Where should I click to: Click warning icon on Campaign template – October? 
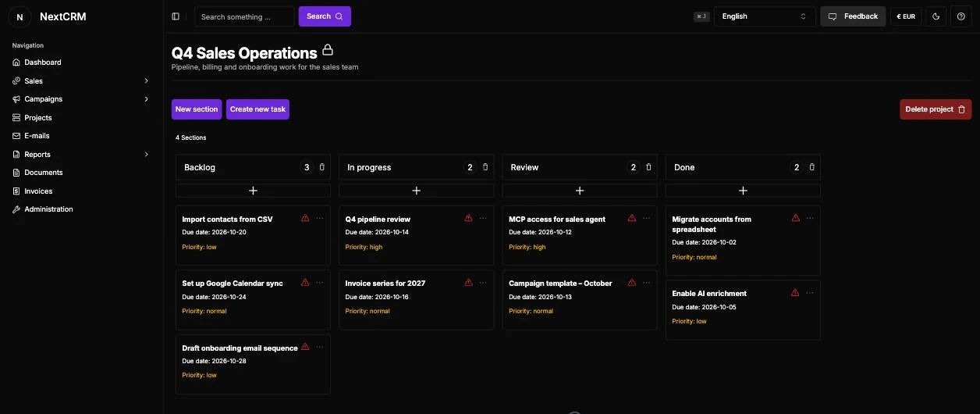[x=632, y=282]
